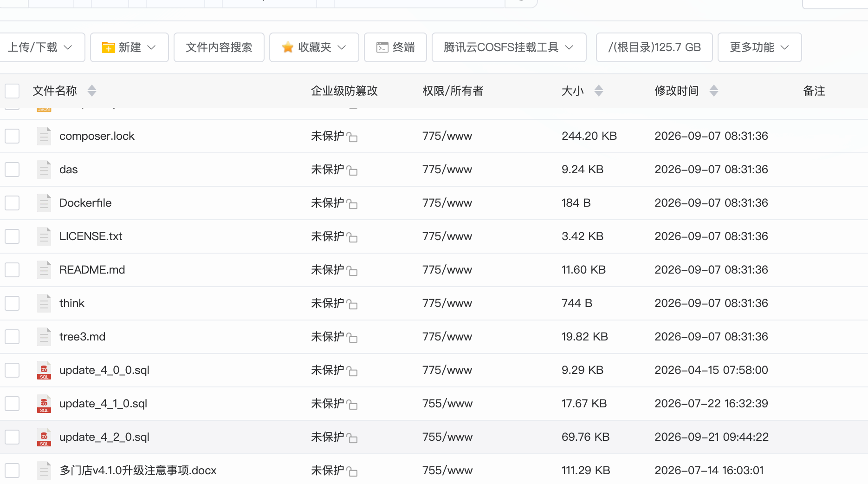Click the lock icon for update_4_0_0.sql
Viewport: 868px width, 484px height.
coord(352,371)
